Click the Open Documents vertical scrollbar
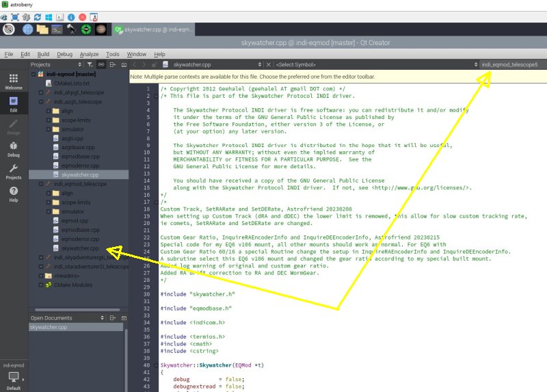 (x=126, y=360)
